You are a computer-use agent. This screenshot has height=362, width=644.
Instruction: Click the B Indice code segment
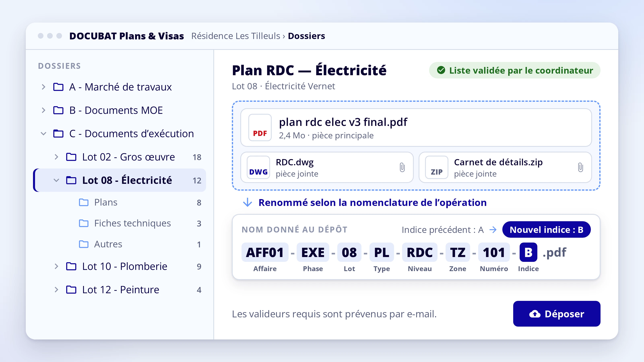point(528,252)
